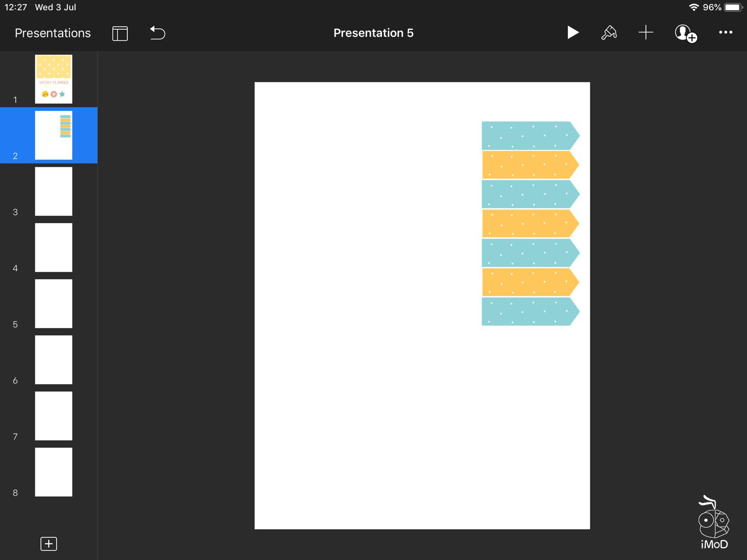Viewport: 747px width, 560px height.
Task: Tap the Presentation 5 title
Action: [x=373, y=33]
